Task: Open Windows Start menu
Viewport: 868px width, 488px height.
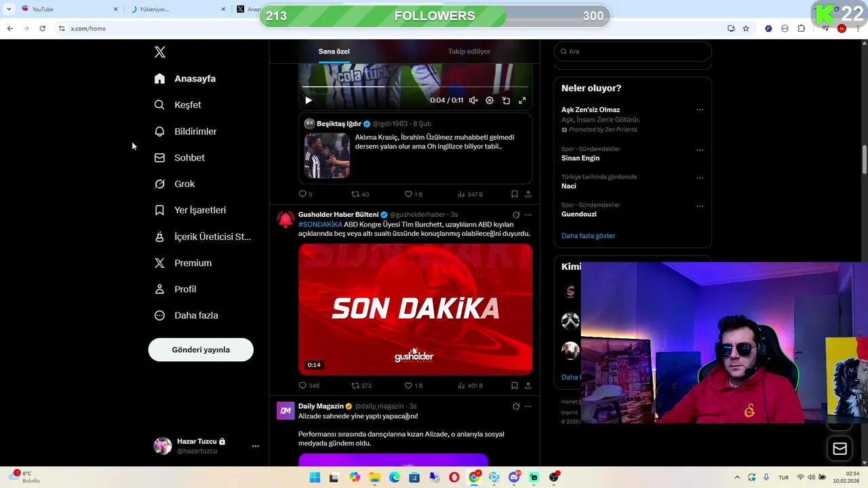Action: (x=315, y=478)
